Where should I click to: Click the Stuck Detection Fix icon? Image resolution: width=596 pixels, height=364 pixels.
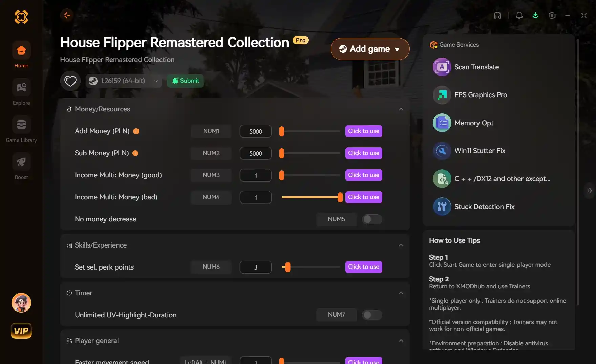[x=442, y=207]
